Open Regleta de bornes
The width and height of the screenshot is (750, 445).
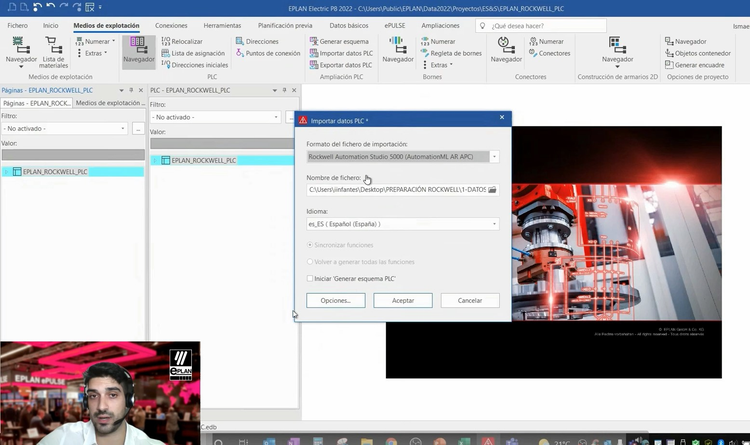point(452,53)
